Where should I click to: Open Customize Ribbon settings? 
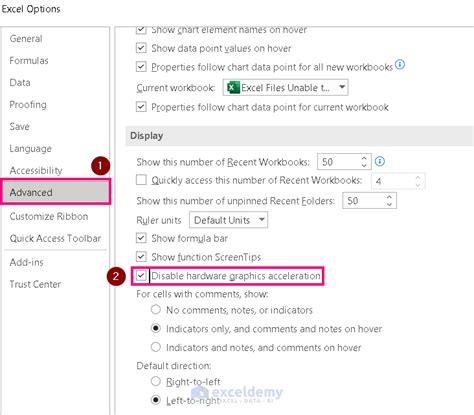tap(49, 216)
